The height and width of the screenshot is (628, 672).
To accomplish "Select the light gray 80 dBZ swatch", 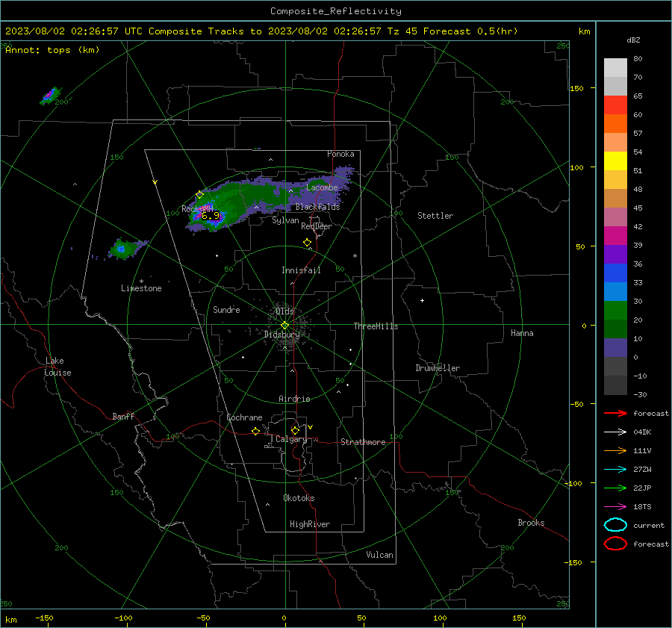I will 615,68.
